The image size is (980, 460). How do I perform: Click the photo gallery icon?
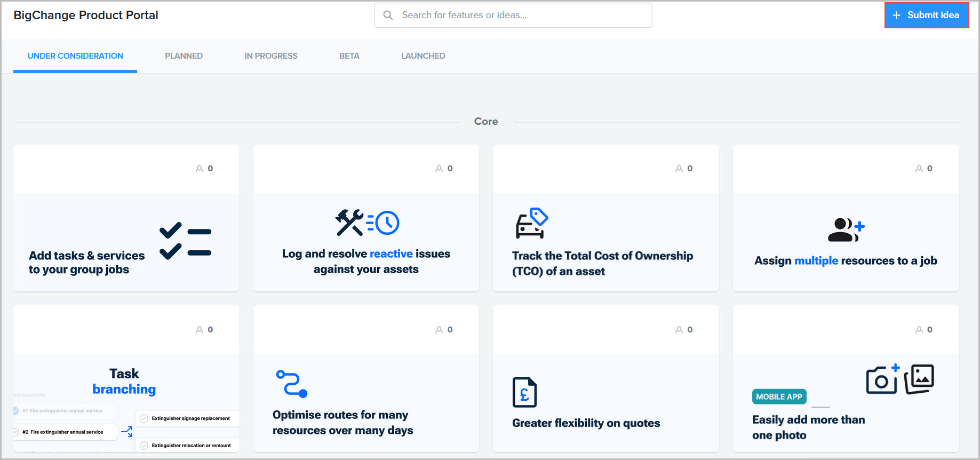(x=919, y=379)
